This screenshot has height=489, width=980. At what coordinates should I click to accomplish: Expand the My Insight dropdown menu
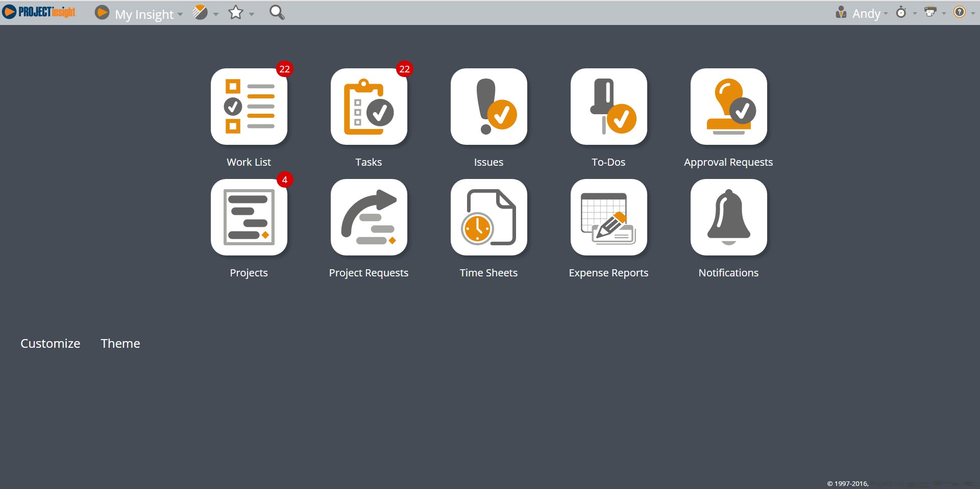[144, 14]
